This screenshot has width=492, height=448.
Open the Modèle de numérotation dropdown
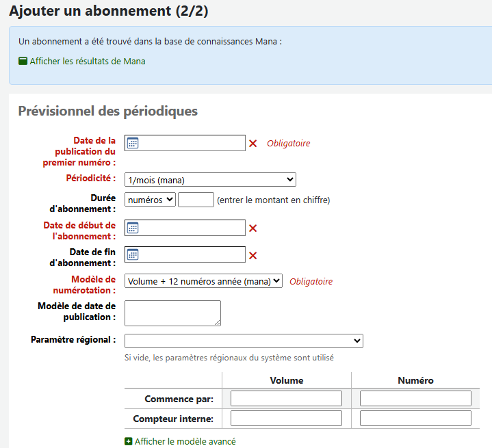tap(203, 280)
